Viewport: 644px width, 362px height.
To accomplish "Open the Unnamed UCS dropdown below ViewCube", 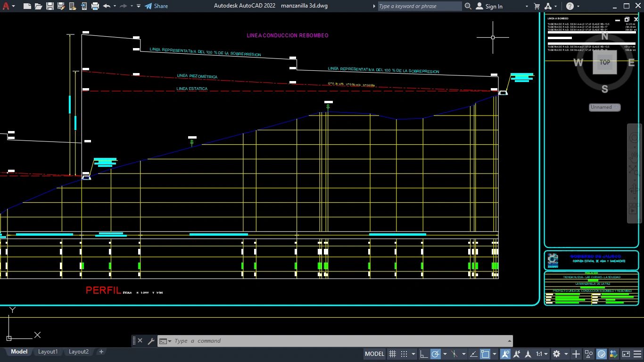I will pos(604,107).
